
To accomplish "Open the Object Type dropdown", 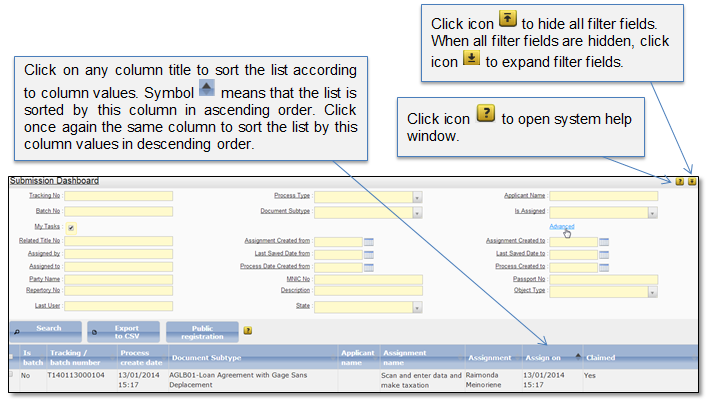I will 652,291.
